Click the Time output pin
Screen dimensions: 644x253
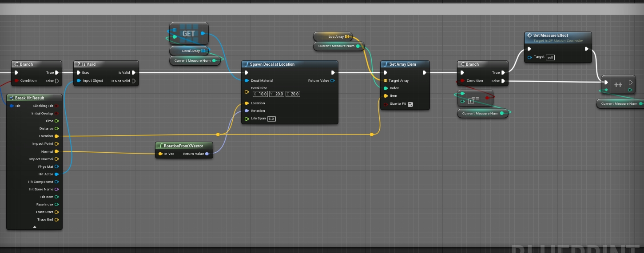click(56, 121)
